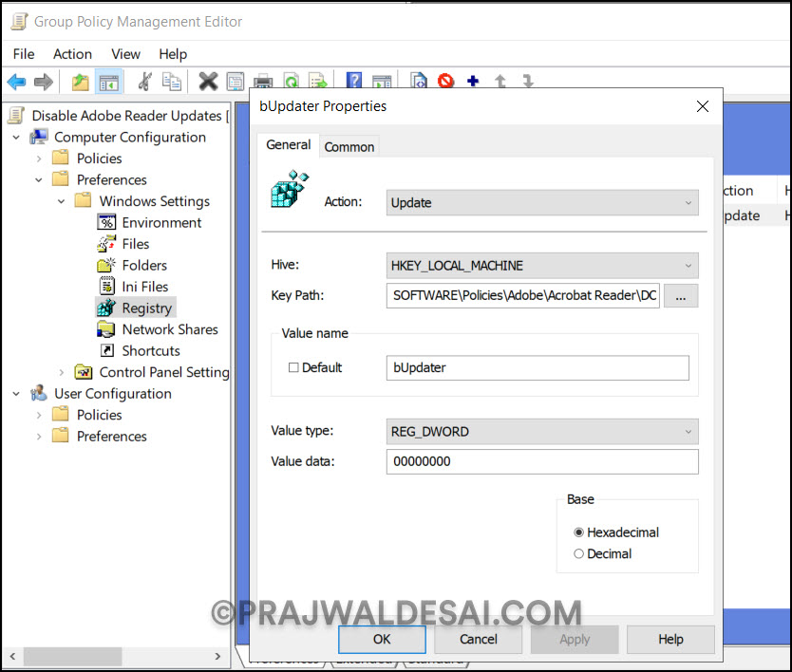Select Environment in Windows Settings tree
This screenshot has height=672, width=792.
[x=161, y=223]
